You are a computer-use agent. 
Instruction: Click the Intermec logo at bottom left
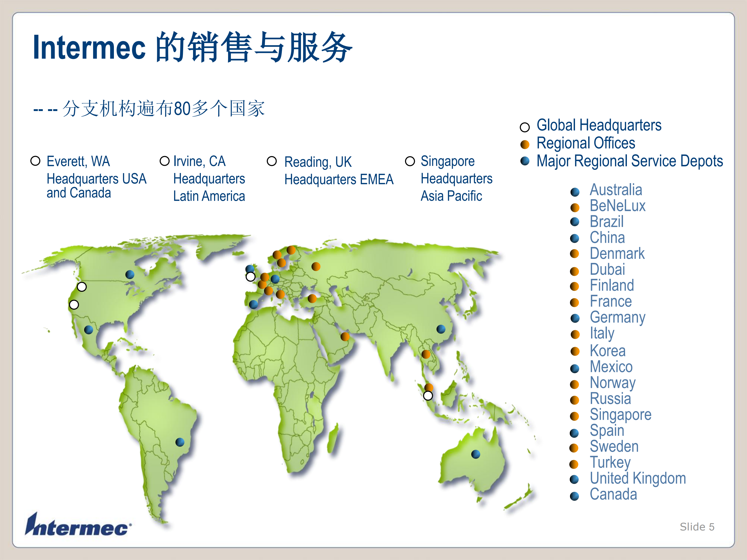click(78, 527)
